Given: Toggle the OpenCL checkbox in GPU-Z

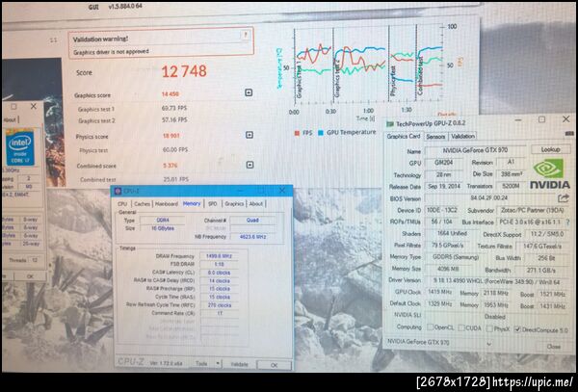Looking at the screenshot, I should (x=430, y=327).
